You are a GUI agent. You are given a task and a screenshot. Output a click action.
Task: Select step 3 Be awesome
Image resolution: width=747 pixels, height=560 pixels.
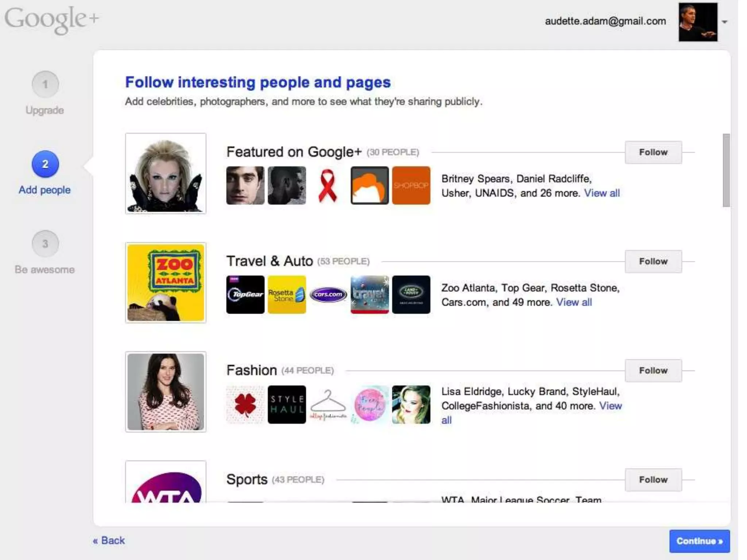coord(45,244)
